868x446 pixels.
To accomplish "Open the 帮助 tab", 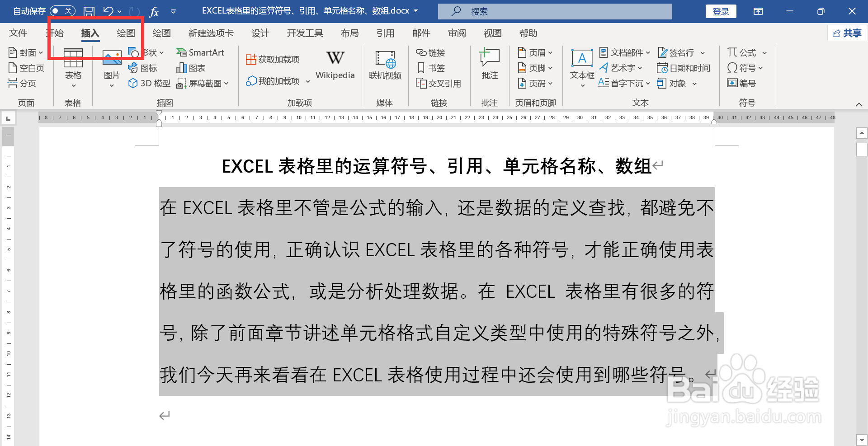I will pyautogui.click(x=528, y=33).
